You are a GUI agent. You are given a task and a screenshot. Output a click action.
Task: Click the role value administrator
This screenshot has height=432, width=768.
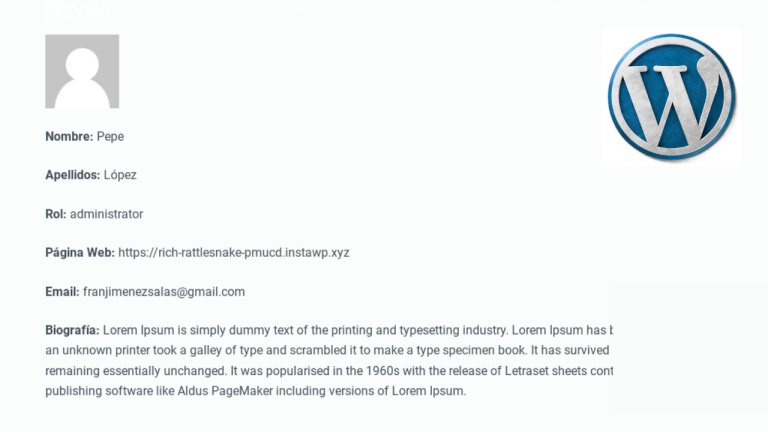click(106, 214)
